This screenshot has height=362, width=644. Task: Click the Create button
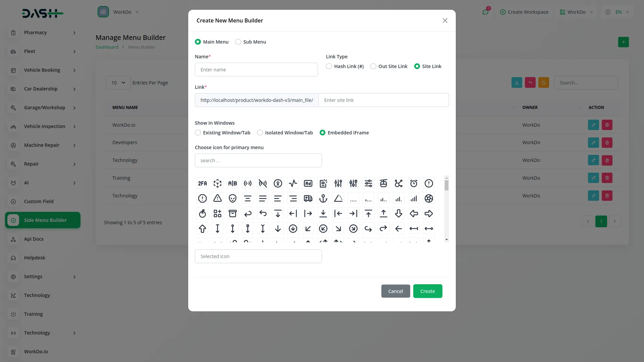(x=428, y=291)
